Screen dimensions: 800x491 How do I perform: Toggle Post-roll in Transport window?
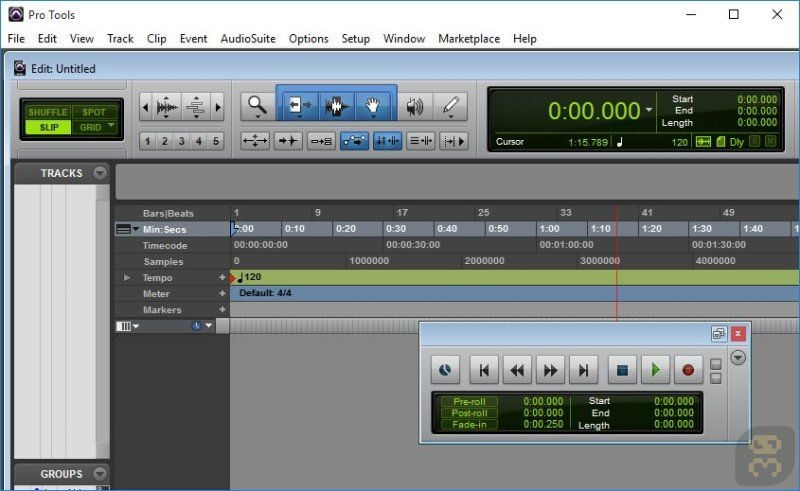tap(469, 413)
